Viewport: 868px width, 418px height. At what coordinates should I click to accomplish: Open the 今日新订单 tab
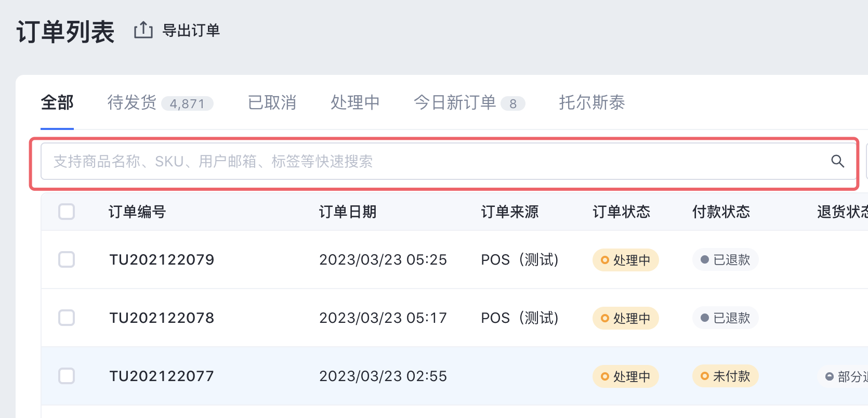pos(469,102)
